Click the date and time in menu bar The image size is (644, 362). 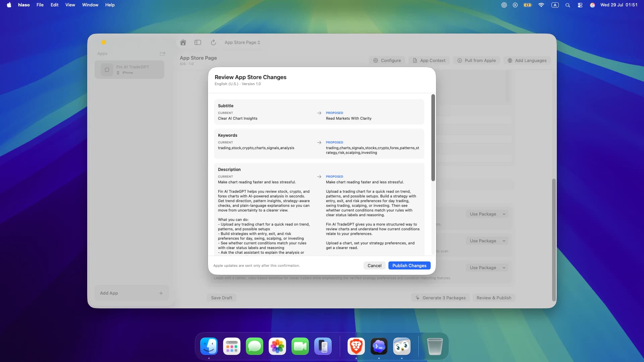pos(619,5)
